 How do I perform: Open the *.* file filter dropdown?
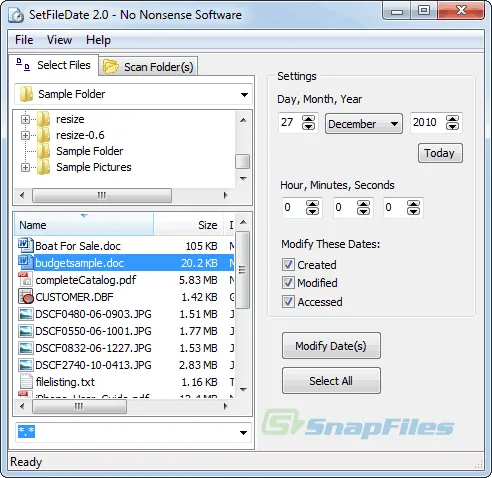[244, 433]
